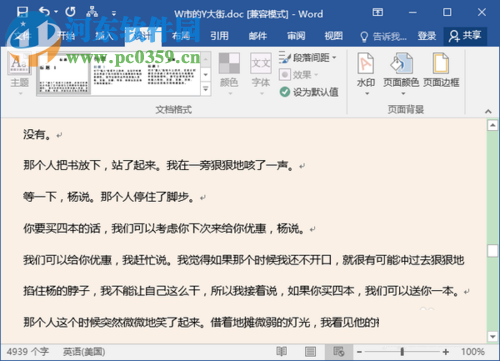Click the vertical scrollbar down arrow

[x=492, y=337]
